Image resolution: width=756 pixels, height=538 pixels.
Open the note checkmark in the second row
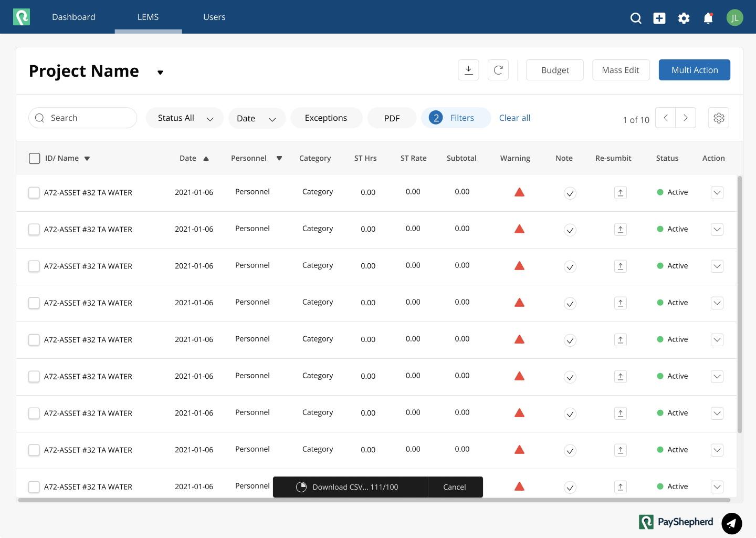tap(570, 230)
